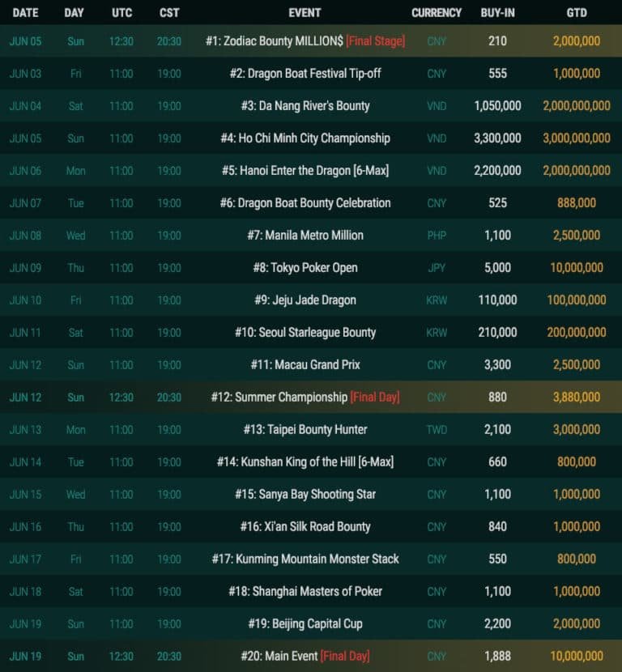The width and height of the screenshot is (622, 672).
Task: Sort by the BUY-IN column header
Action: (497, 13)
